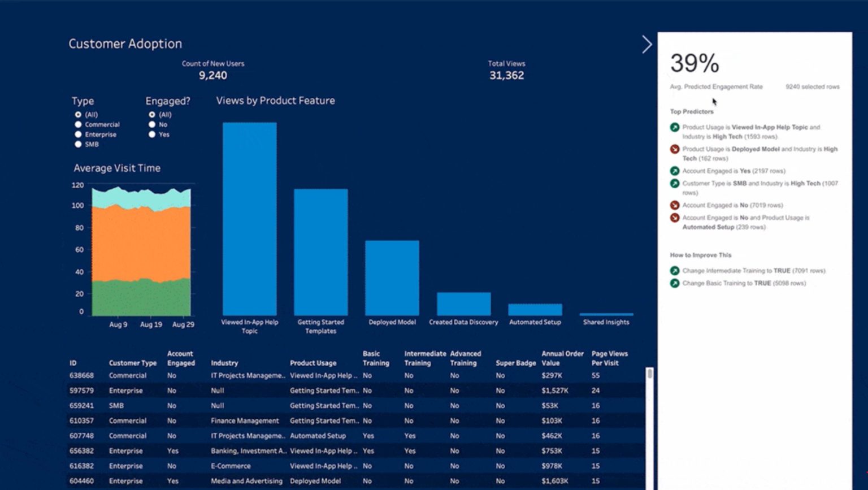Screen dimensions: 868x490
Task: Click the 9240 selected rows label
Action: 812,86
